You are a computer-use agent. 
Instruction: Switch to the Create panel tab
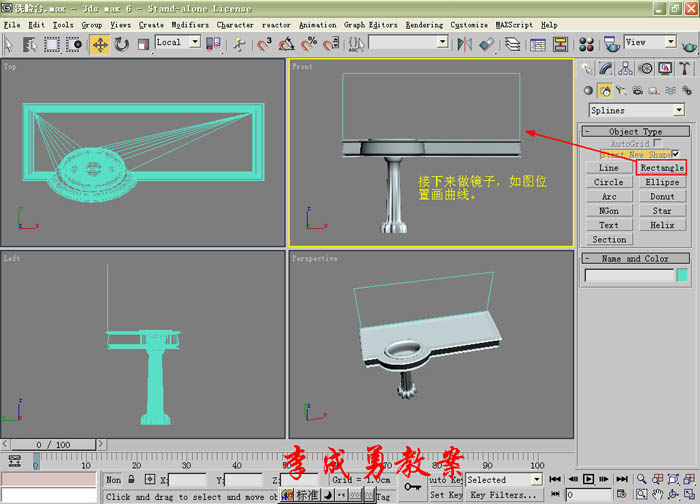coord(587,68)
